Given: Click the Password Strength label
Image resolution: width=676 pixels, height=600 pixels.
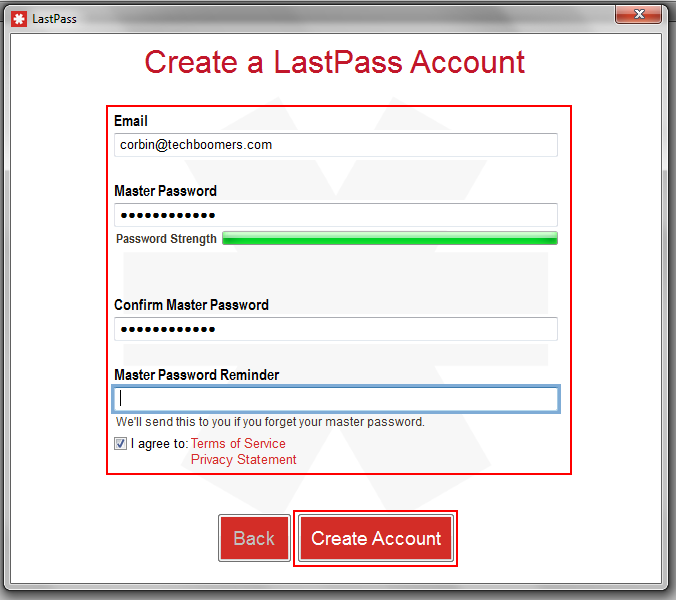Looking at the screenshot, I should [166, 238].
